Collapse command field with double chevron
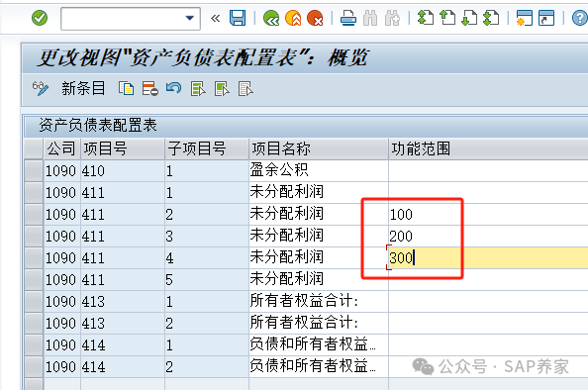Screen dimensions: 588x390 tap(215, 18)
